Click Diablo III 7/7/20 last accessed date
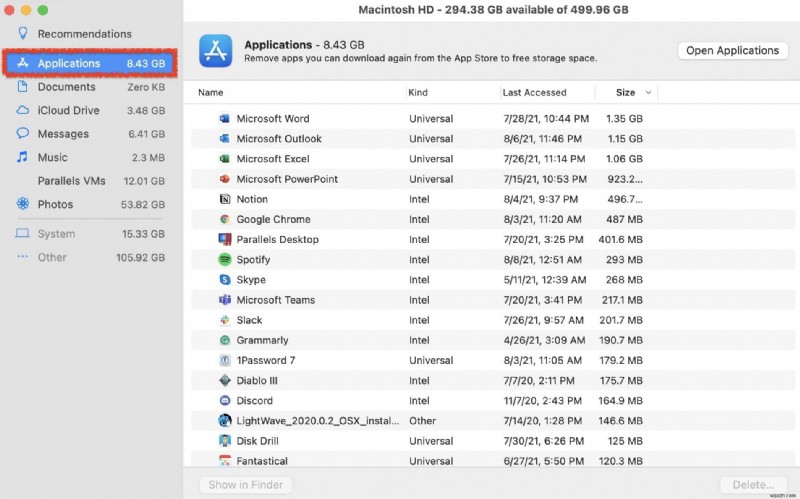Viewport: 800px width, 499px height. pyautogui.click(x=539, y=381)
